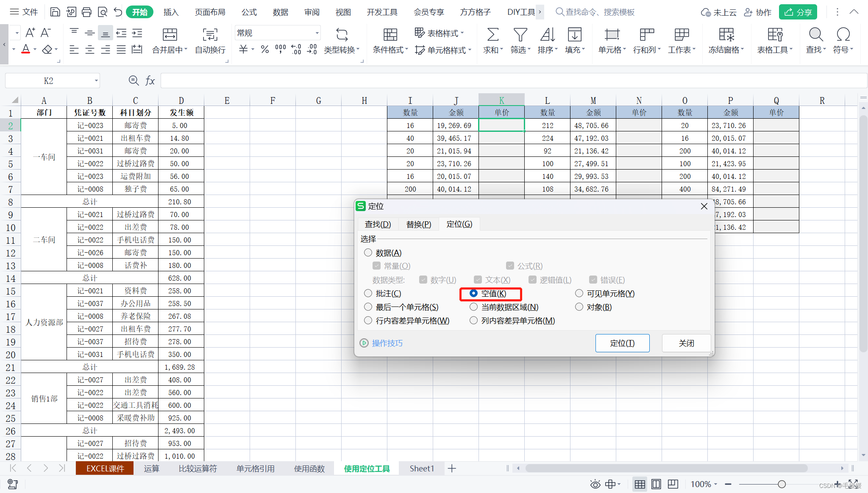868x493 pixels.
Task: Click the fx insert function icon
Action: pyautogui.click(x=150, y=81)
